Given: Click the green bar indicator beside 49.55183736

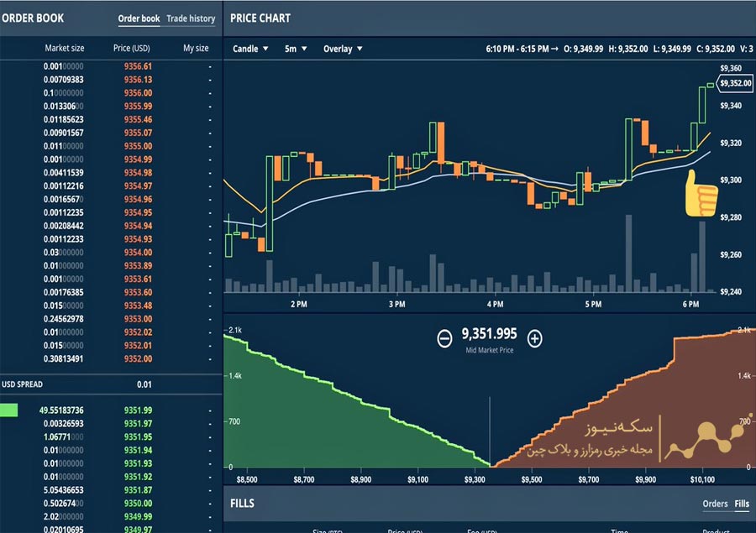Looking at the screenshot, I should click(8, 410).
